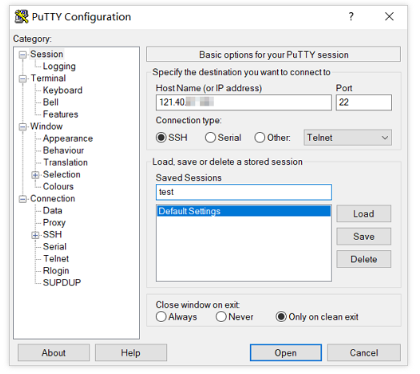Image resolution: width=420 pixels, height=374 pixels.
Task: Collapse the Window tree node
Action: click(x=23, y=127)
